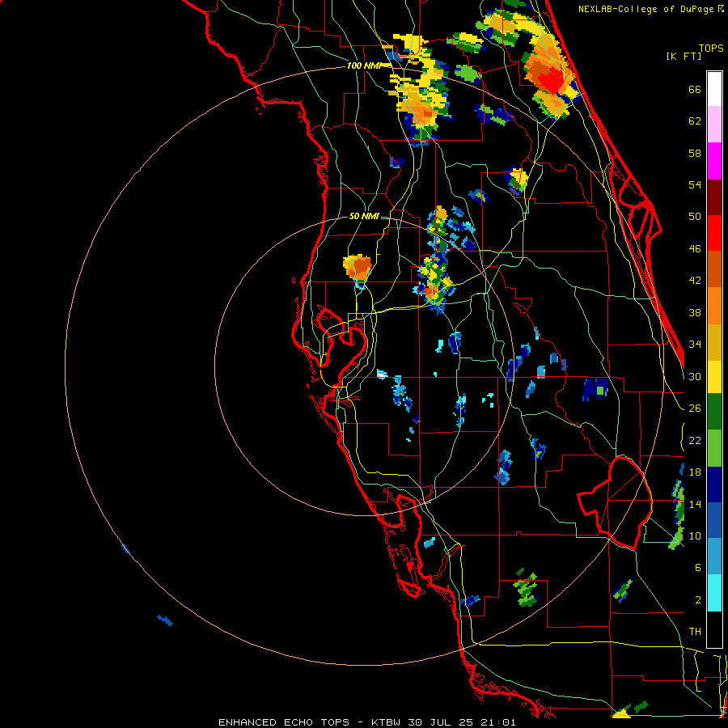Viewport: 728px width, 728px height.
Task: Select the 42 value on the legend
Action: tap(695, 281)
